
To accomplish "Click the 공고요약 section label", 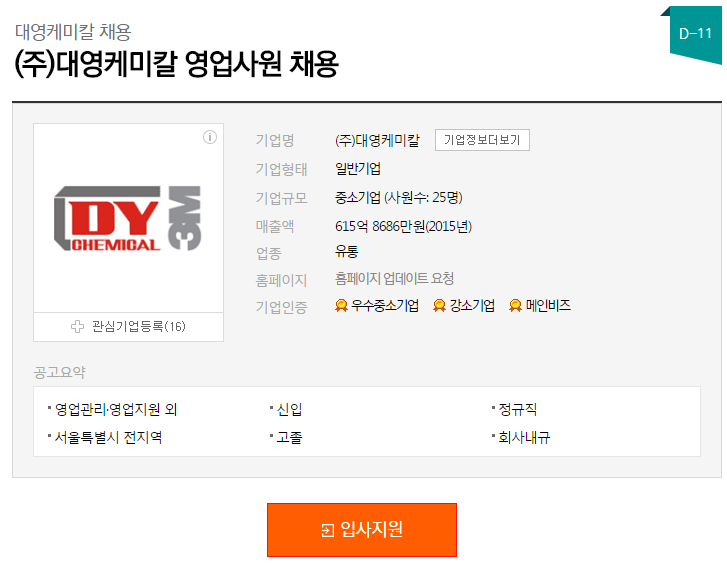I will click(60, 372).
